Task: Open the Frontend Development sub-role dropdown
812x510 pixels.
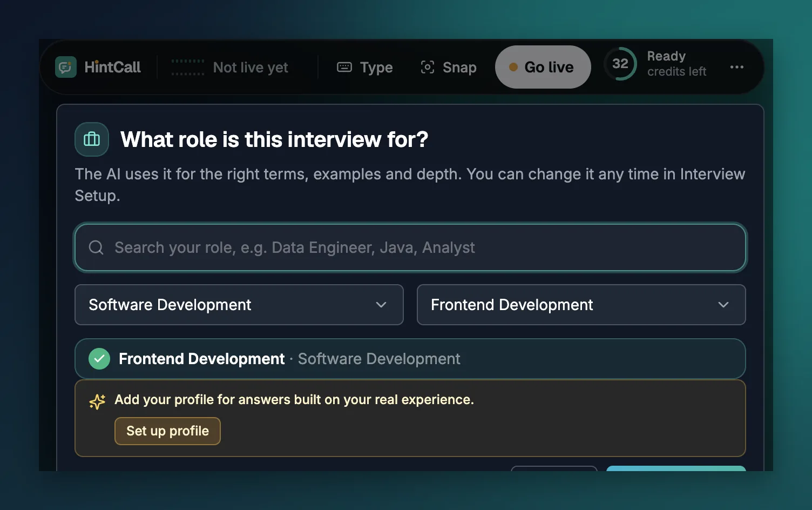Action: (x=581, y=305)
